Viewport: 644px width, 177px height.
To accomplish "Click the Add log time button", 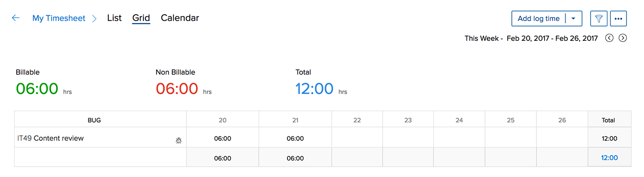I will coord(539,19).
